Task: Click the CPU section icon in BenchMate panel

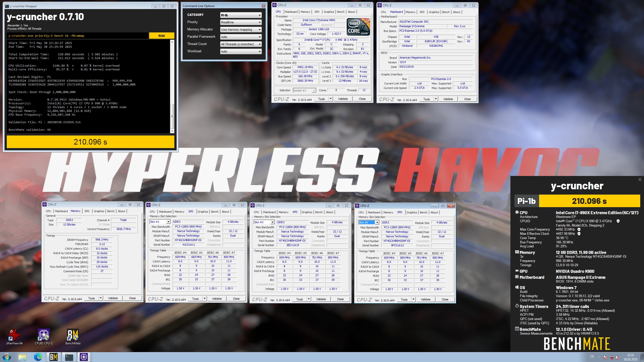Action: click(517, 212)
